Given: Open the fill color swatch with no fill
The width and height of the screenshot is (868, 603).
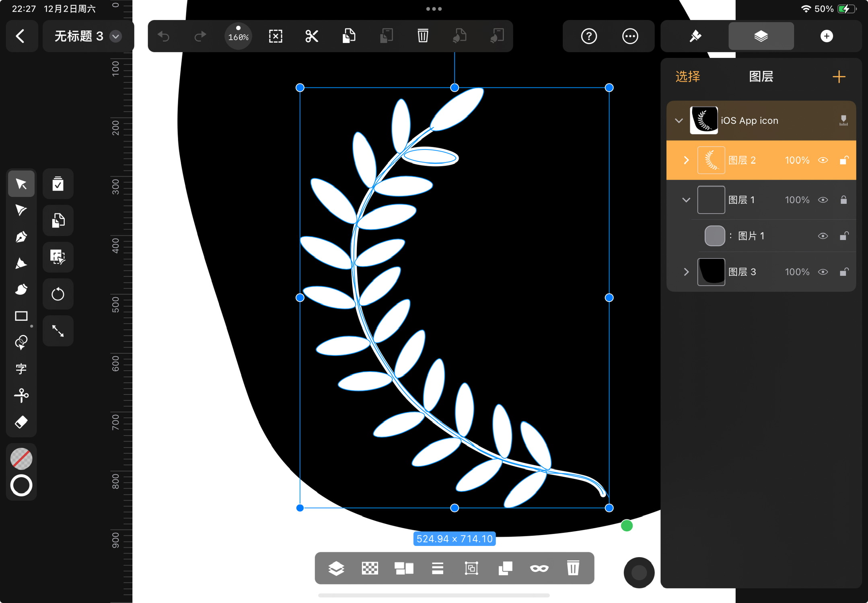Looking at the screenshot, I should (21, 459).
